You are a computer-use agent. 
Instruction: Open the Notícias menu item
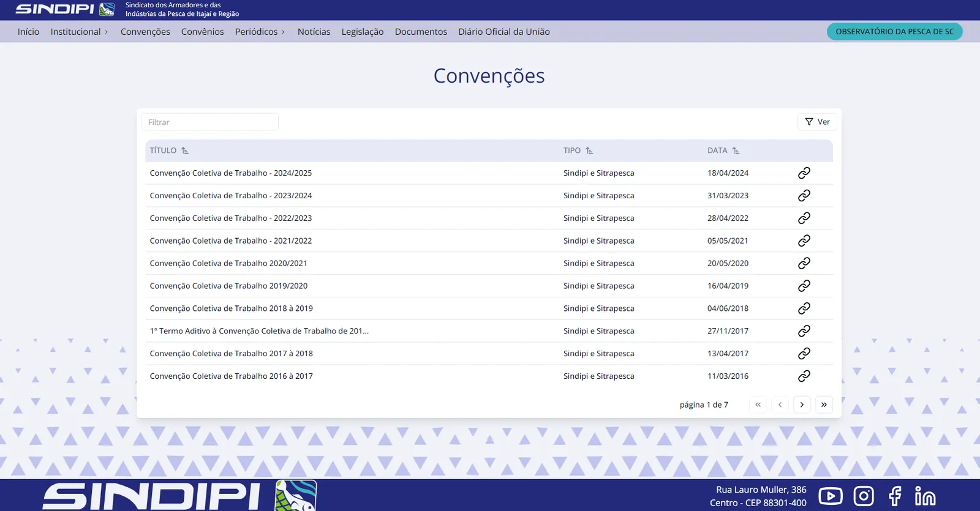[x=314, y=32]
